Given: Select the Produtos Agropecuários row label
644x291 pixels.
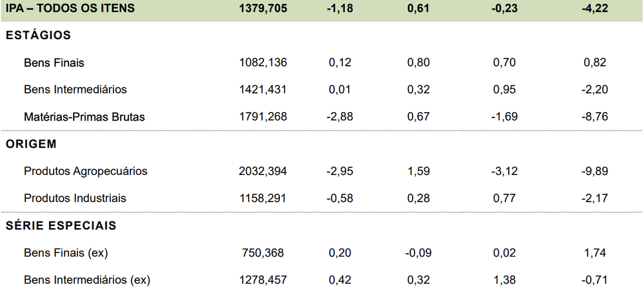Looking at the screenshot, I should [x=86, y=171].
